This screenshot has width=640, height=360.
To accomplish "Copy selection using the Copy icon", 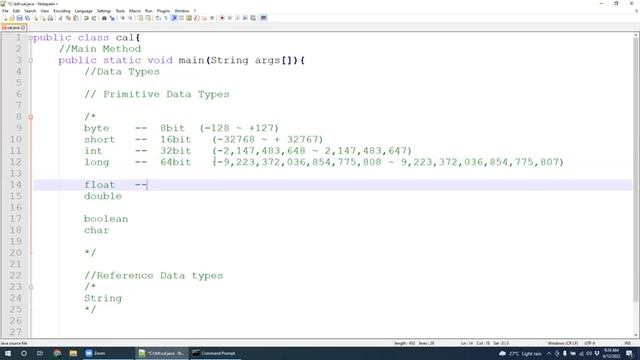I will 68,18.
